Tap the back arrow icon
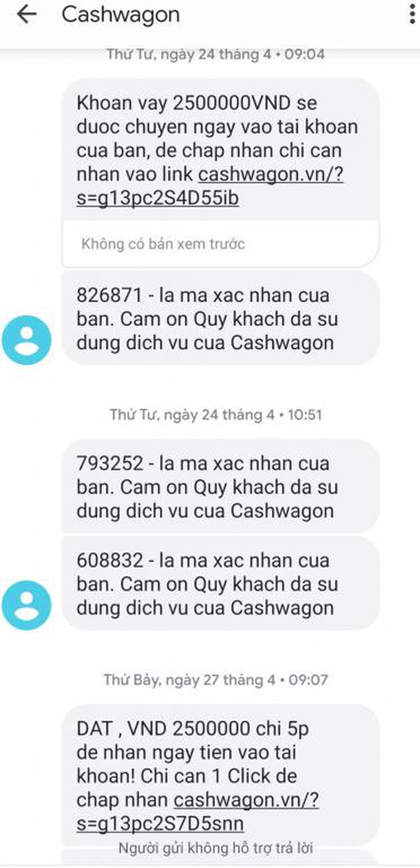 26,16
